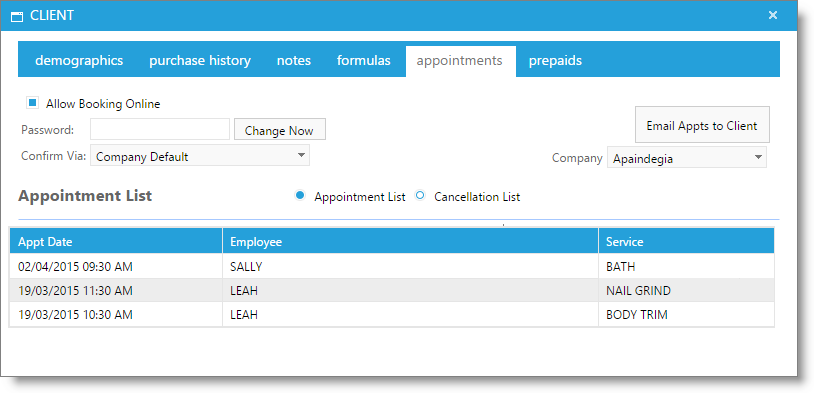Click the BATH service cell
The height and width of the screenshot is (393, 814).
click(x=686, y=267)
